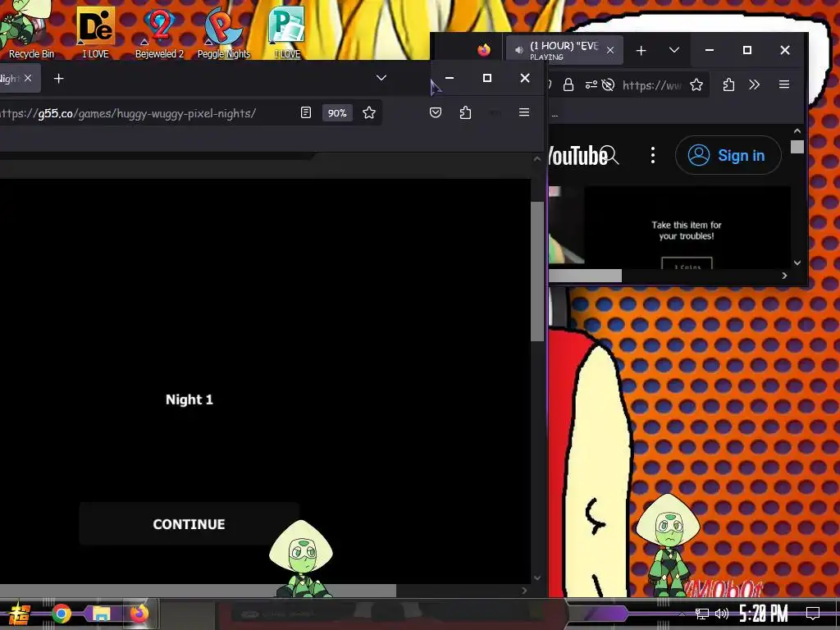840x630 pixels.
Task: List all tabs in YouTube browser window
Action: pos(674,50)
